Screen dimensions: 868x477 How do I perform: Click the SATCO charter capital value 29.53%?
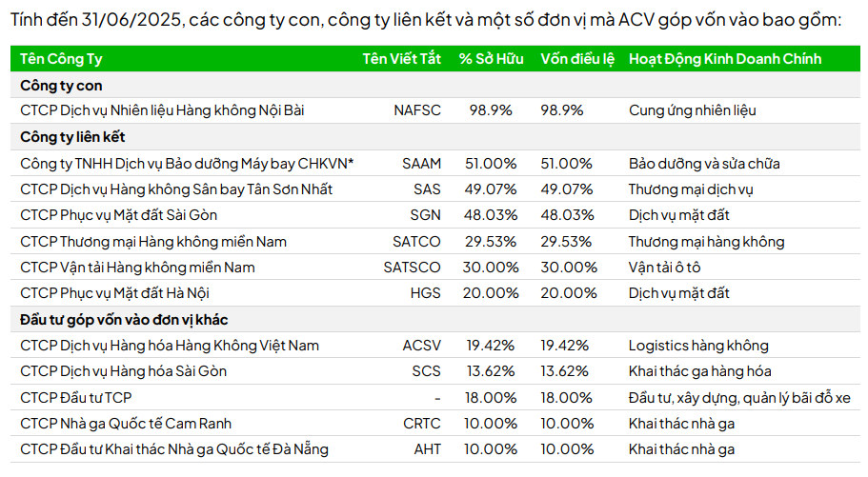click(x=567, y=242)
